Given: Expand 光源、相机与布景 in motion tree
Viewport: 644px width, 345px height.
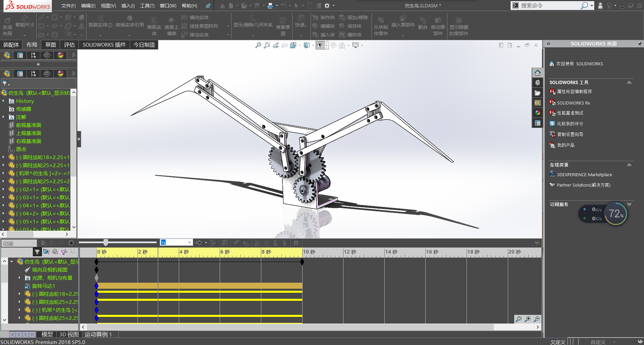Looking at the screenshot, I should [x=19, y=278].
